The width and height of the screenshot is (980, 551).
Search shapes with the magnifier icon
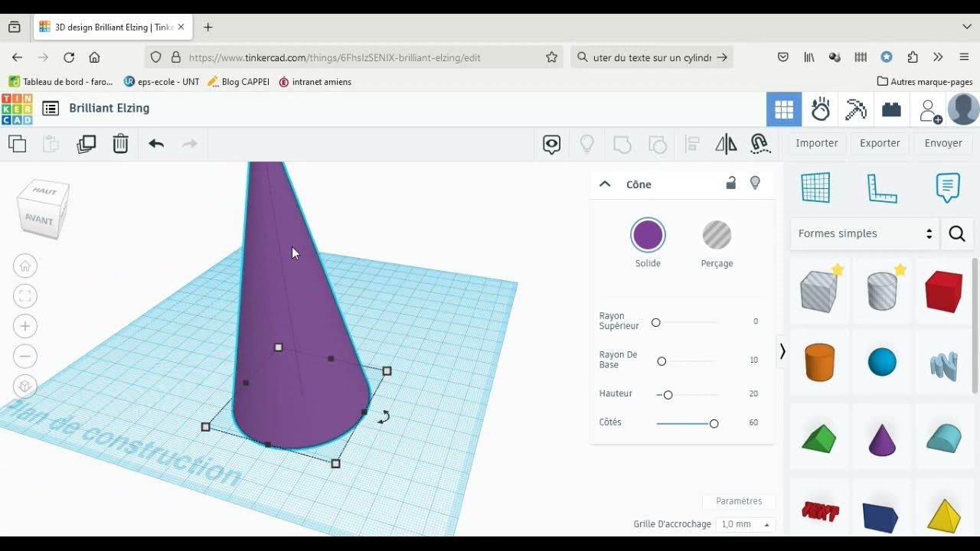coord(957,234)
